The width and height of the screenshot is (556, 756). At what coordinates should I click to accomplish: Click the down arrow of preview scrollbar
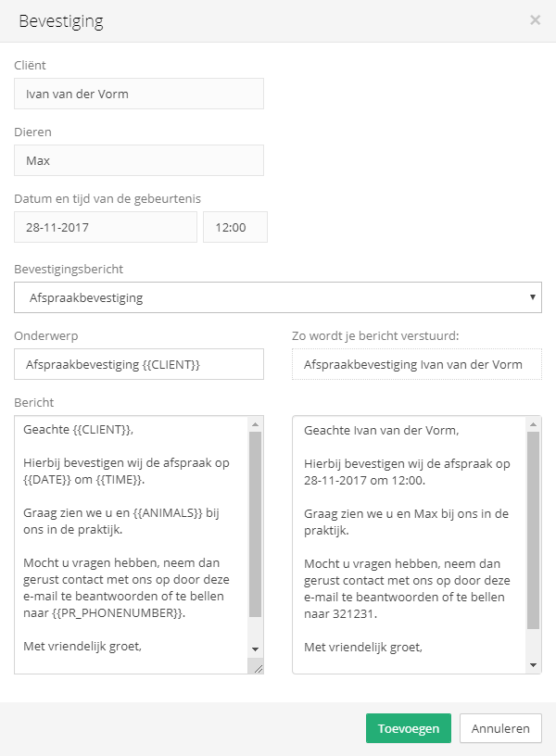(534, 665)
